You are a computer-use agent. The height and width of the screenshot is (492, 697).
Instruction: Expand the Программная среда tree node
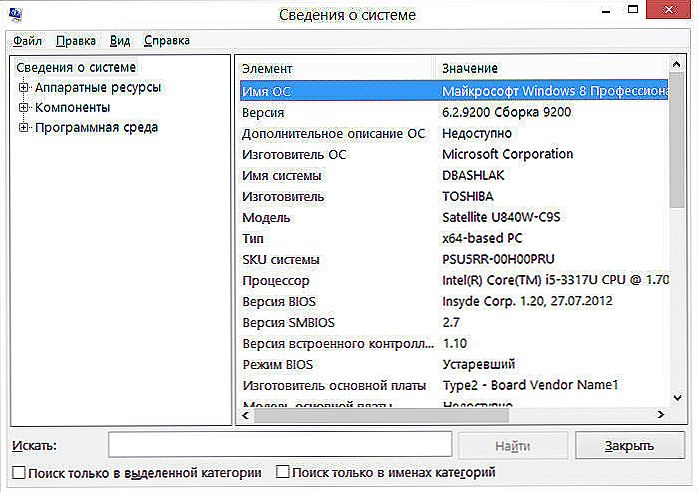[x=23, y=128]
